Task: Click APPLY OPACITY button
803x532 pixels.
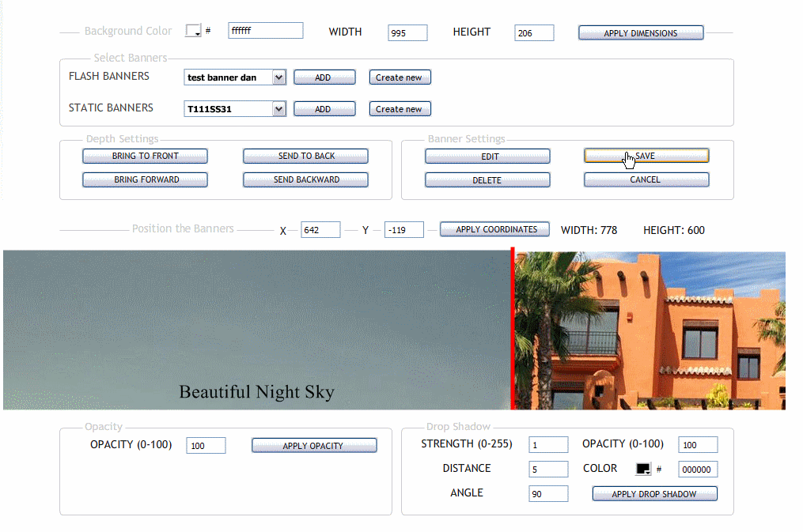Action: click(314, 446)
